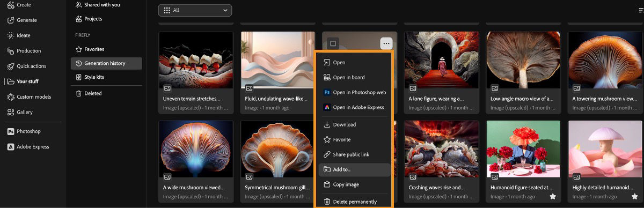Open Style kits list
This screenshot has width=644, height=208.
(90, 77)
